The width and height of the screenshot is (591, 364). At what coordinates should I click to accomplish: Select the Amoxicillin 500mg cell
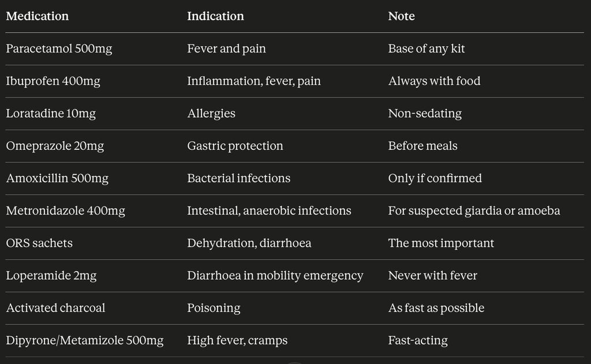tap(57, 178)
